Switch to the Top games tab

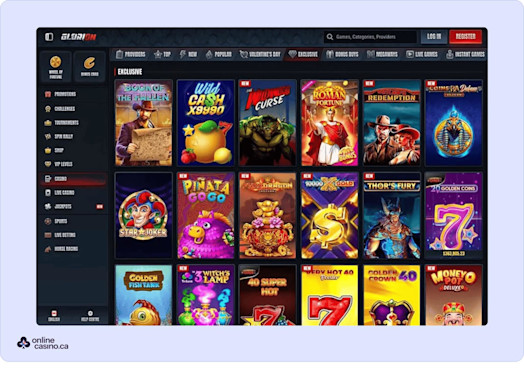[x=162, y=54]
